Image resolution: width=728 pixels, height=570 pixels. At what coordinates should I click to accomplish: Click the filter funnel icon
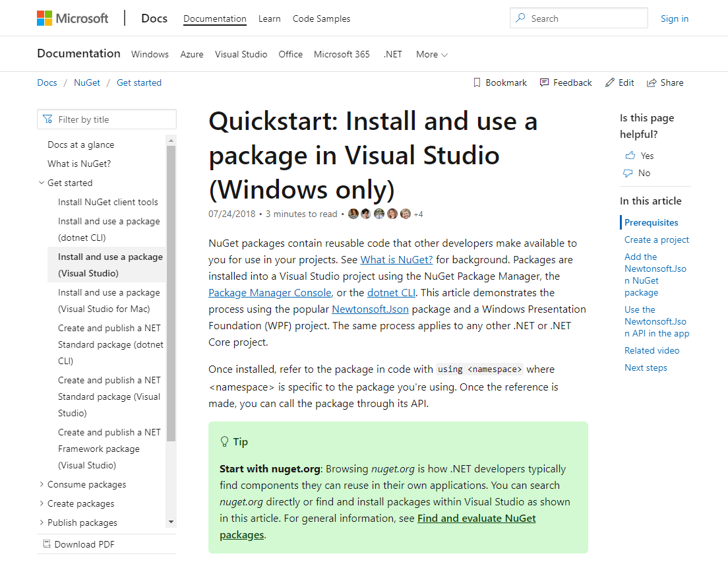point(48,119)
